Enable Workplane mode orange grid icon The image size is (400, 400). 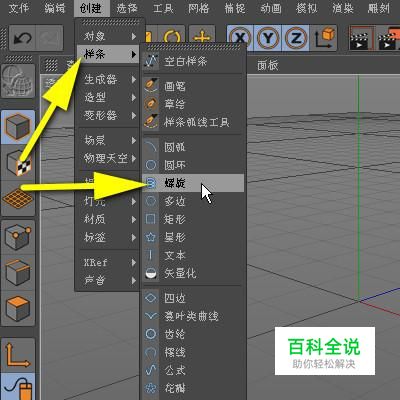click(18, 199)
